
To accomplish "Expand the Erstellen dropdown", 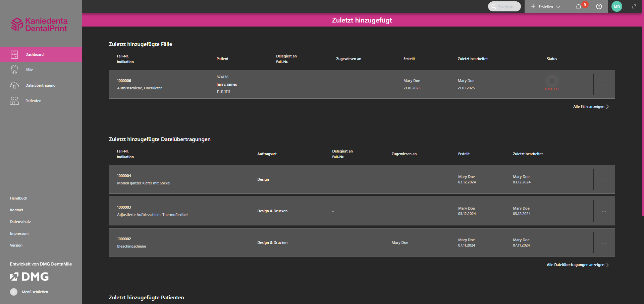I will (x=546, y=7).
